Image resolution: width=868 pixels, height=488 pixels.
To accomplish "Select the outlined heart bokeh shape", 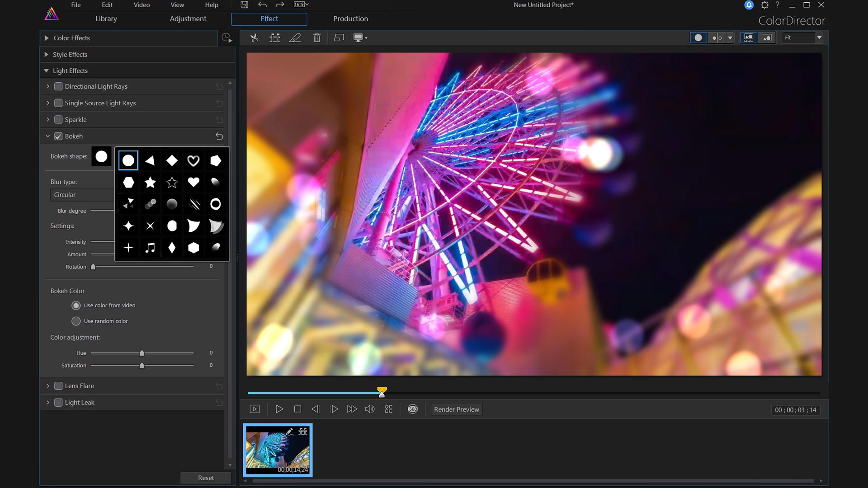I will click(193, 160).
